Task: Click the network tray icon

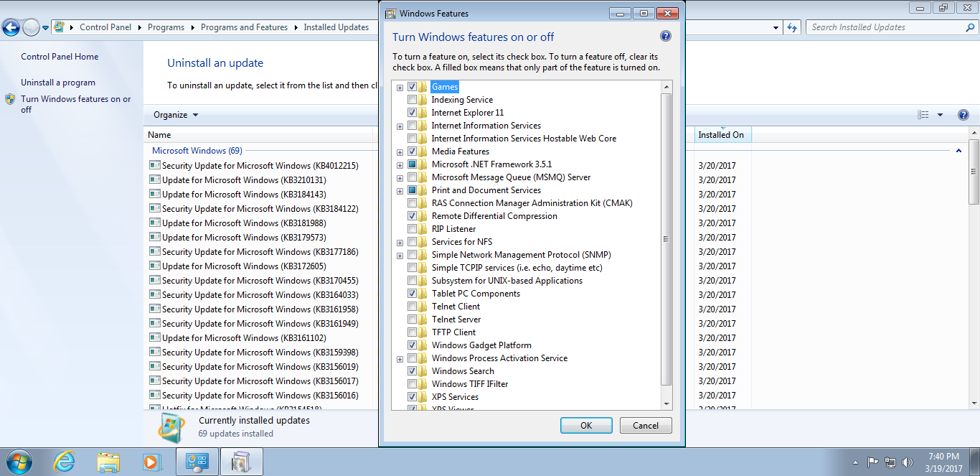Action: 890,462
